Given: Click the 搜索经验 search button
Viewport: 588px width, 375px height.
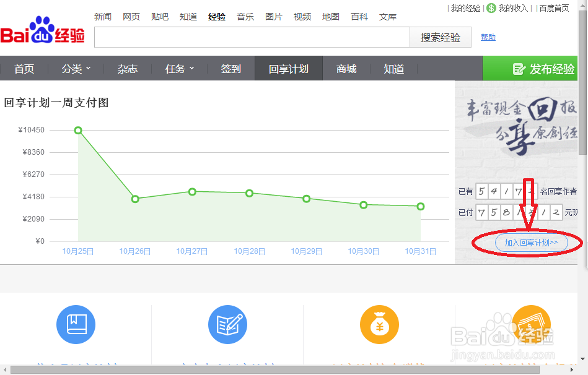Looking at the screenshot, I should (x=441, y=37).
